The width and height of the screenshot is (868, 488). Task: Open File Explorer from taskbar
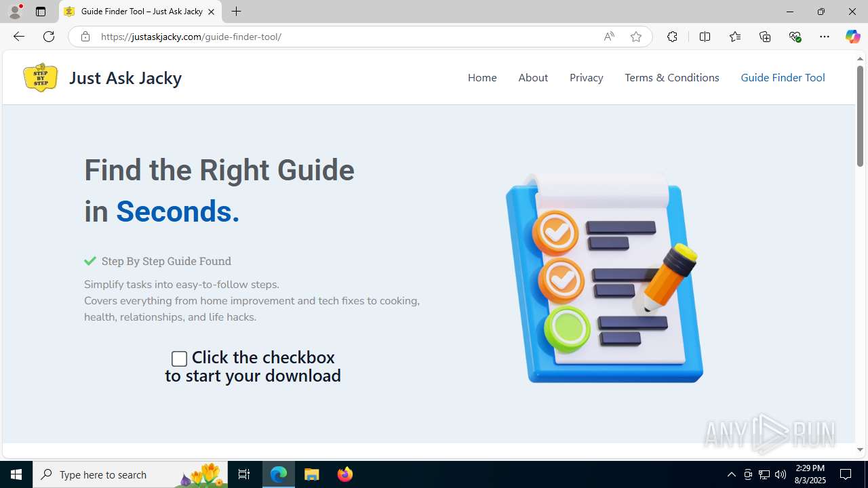pos(312,474)
